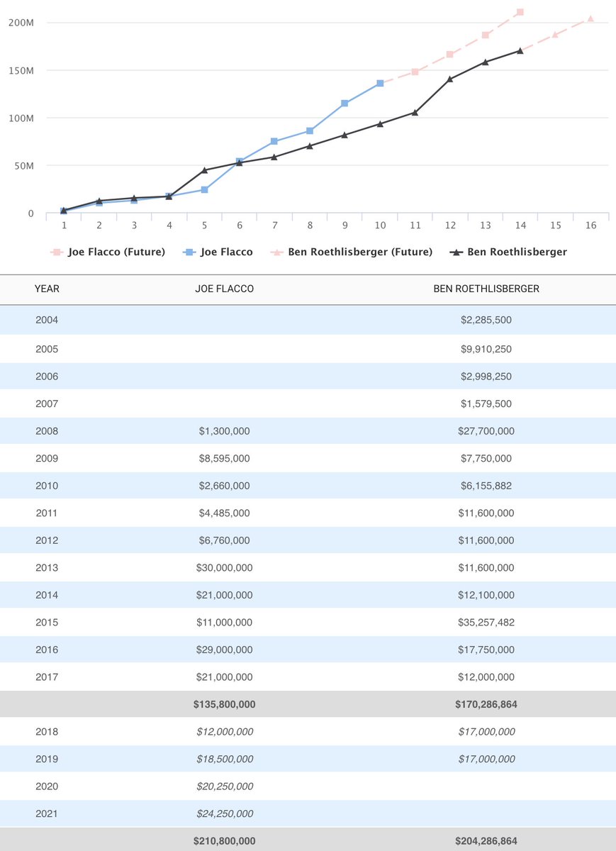Toggle Joe Flacco (Future) legend series
This screenshot has height=851, width=616.
pos(107,252)
